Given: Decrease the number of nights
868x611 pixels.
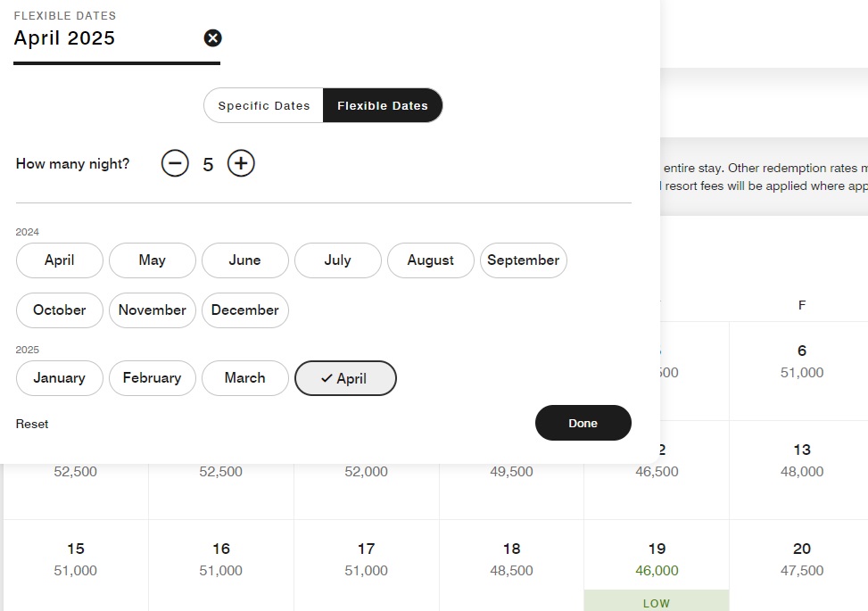Looking at the screenshot, I should (175, 164).
